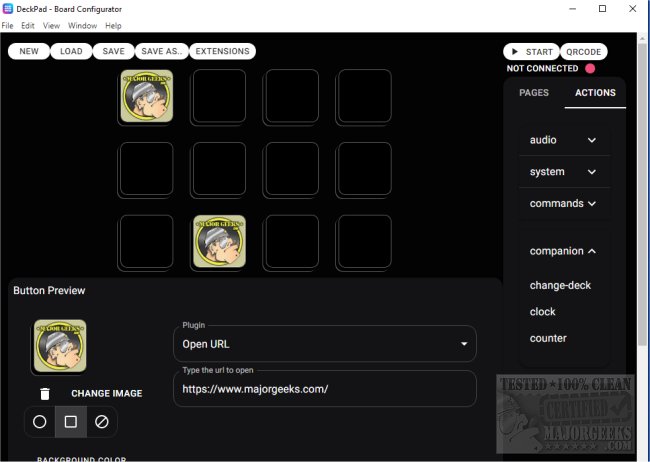Click the SAVE AS.. button
Viewport: 650px width, 462px height.
162,51
